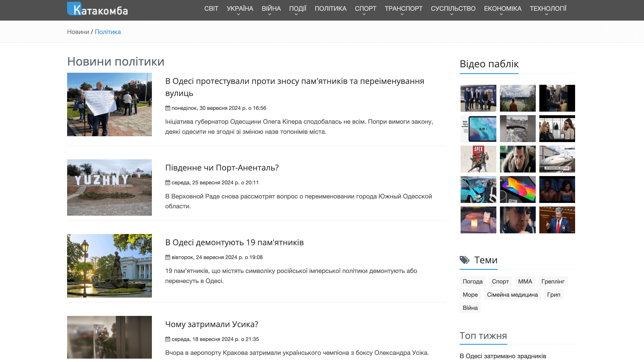Open video thumbnail of man in red tie

point(557,220)
